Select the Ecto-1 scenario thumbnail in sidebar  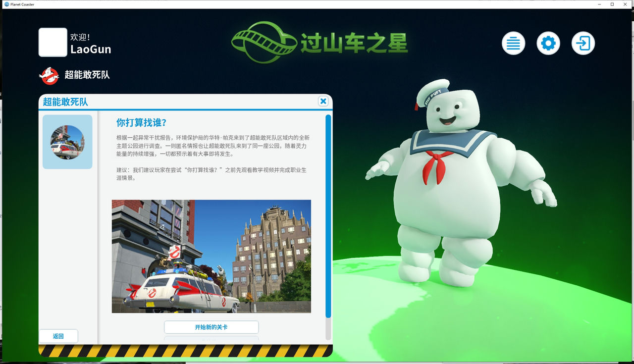pos(67,142)
